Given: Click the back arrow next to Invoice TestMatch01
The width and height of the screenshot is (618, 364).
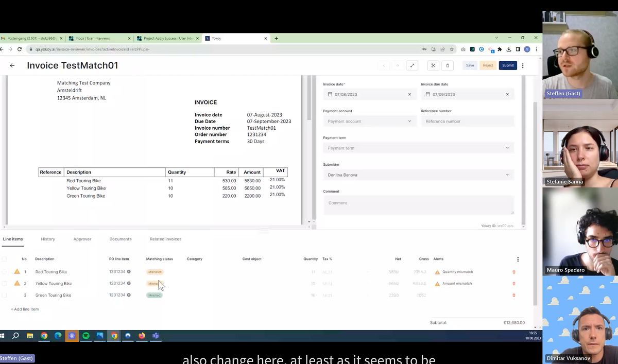Looking at the screenshot, I should point(12,65).
